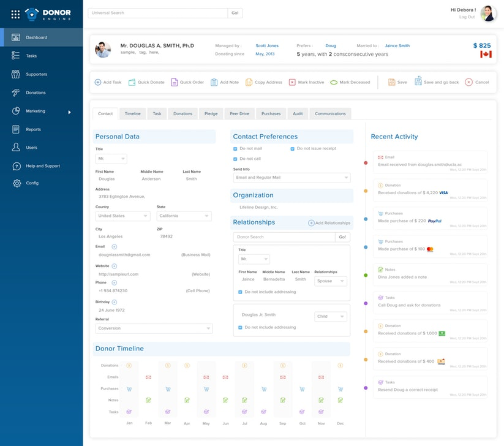Open the Pledge tab

click(x=211, y=113)
